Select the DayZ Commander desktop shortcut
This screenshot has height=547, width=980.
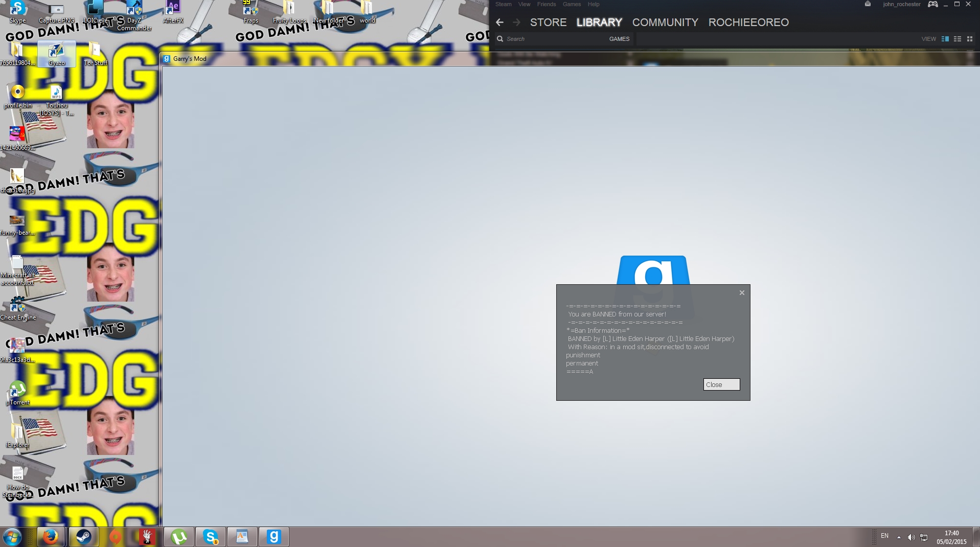click(134, 16)
